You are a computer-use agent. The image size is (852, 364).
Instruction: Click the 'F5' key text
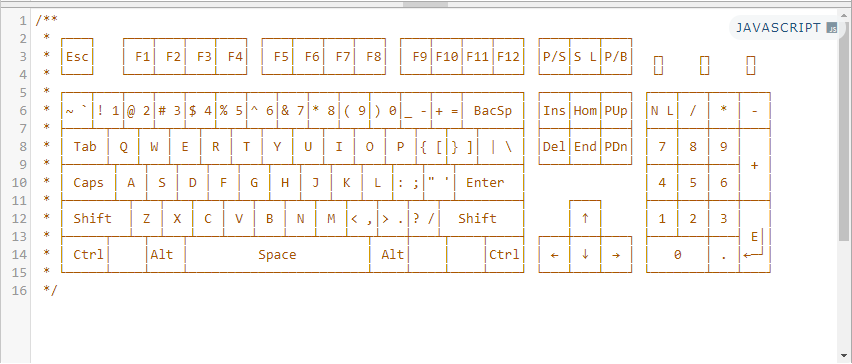pyautogui.click(x=281, y=57)
